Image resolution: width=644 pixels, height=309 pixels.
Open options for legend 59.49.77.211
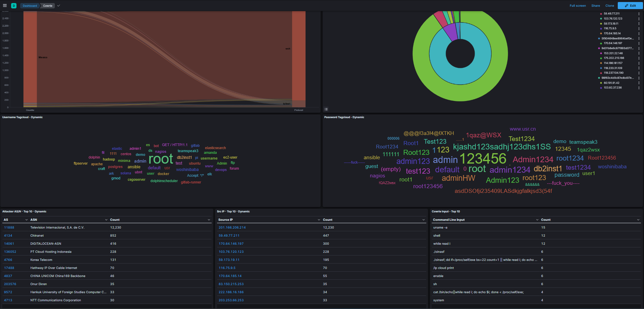639,14
